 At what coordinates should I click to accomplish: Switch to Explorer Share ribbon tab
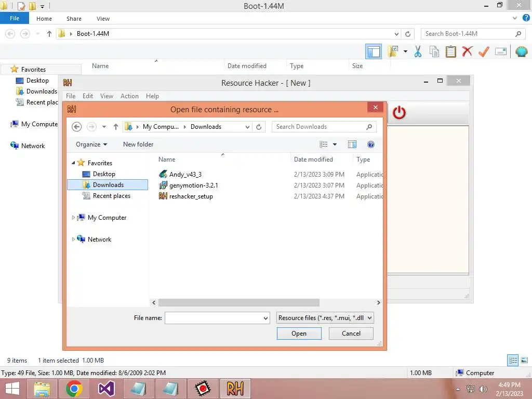pos(74,19)
